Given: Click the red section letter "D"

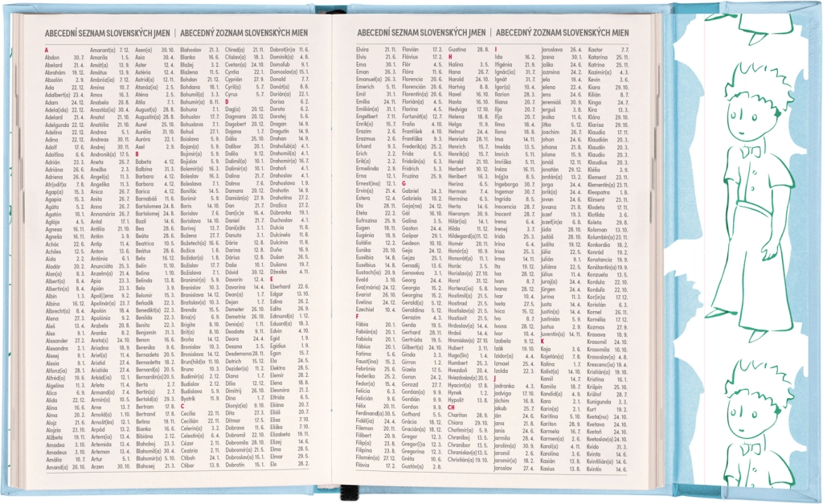Looking at the screenshot, I should 227,102.
